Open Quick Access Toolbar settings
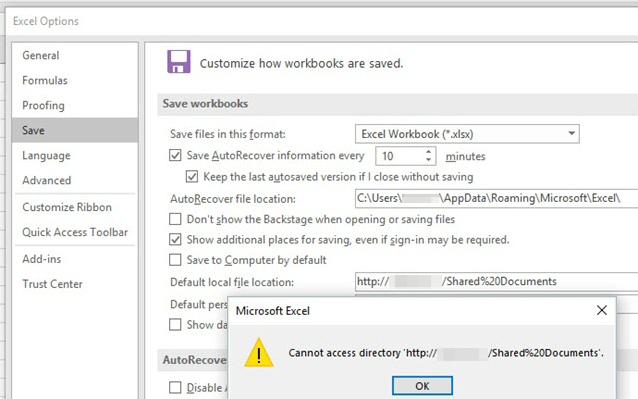Screen dimensions: 638x399 click(x=75, y=232)
